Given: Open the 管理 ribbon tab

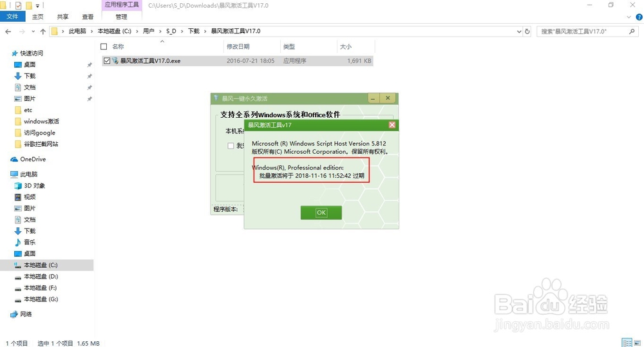Looking at the screenshot, I should coord(121,17).
